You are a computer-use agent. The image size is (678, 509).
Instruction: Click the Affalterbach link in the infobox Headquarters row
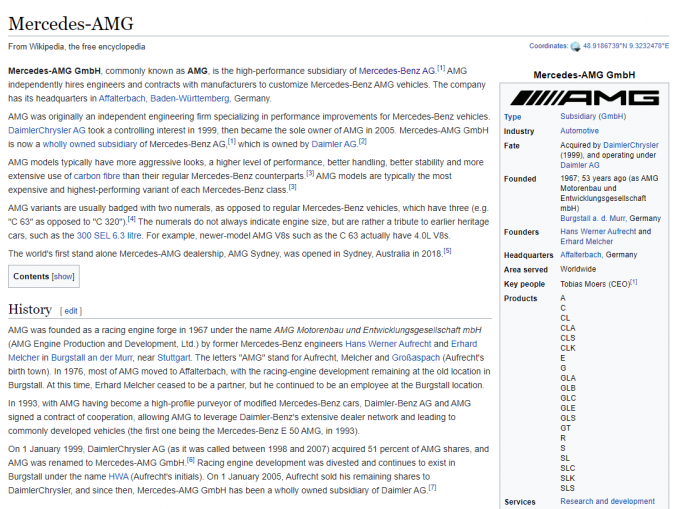click(x=581, y=255)
